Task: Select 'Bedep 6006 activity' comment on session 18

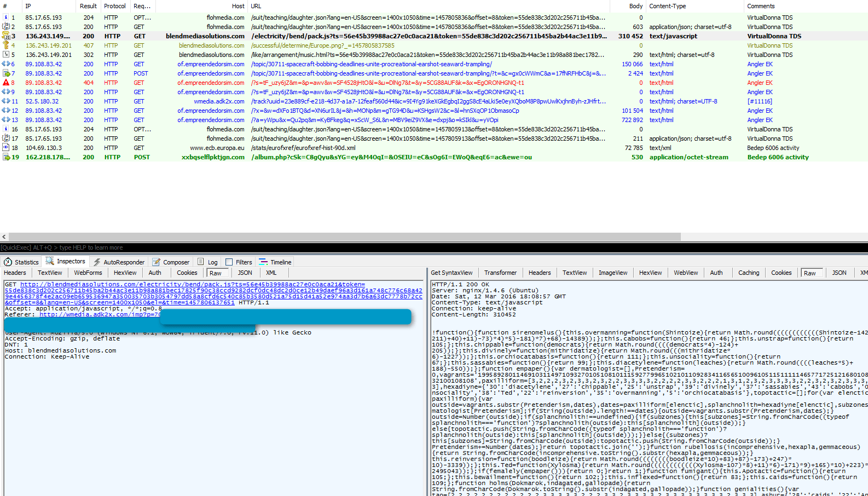Action: 773,148
